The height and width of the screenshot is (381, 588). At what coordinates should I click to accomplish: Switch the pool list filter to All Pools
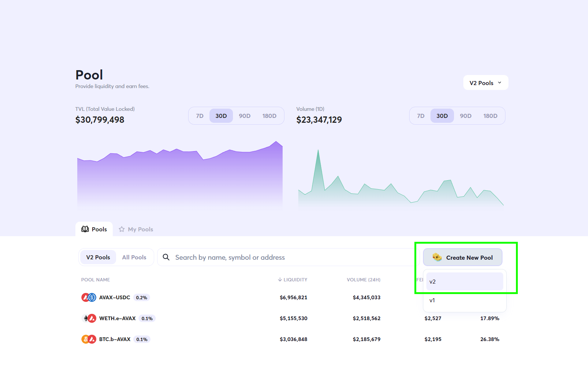134,257
